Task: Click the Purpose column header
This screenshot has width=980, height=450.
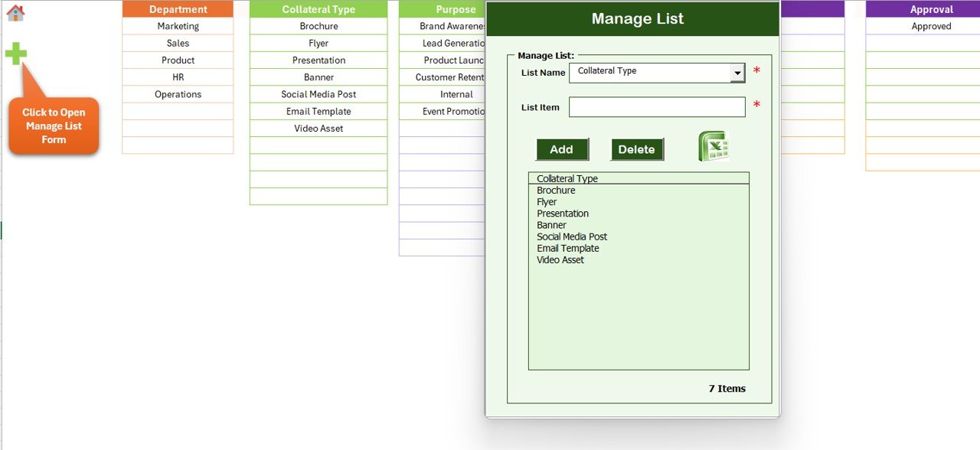Action: pyautogui.click(x=456, y=8)
